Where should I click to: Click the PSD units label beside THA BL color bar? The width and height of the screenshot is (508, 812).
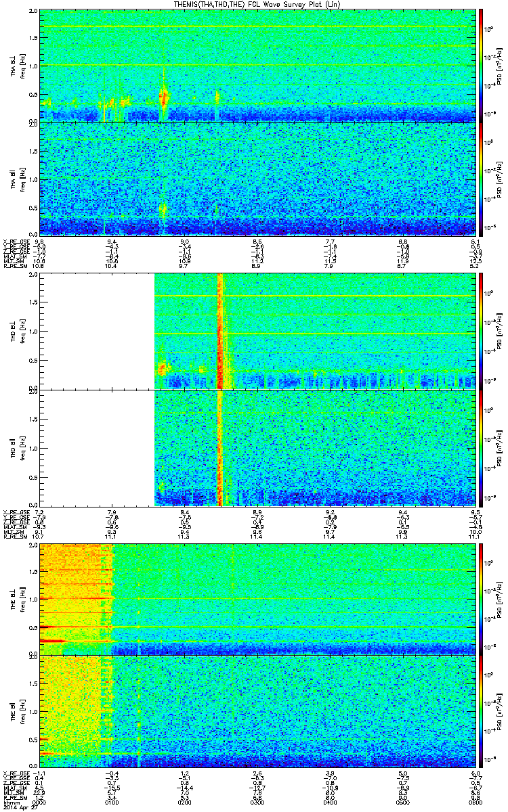[x=499, y=66]
